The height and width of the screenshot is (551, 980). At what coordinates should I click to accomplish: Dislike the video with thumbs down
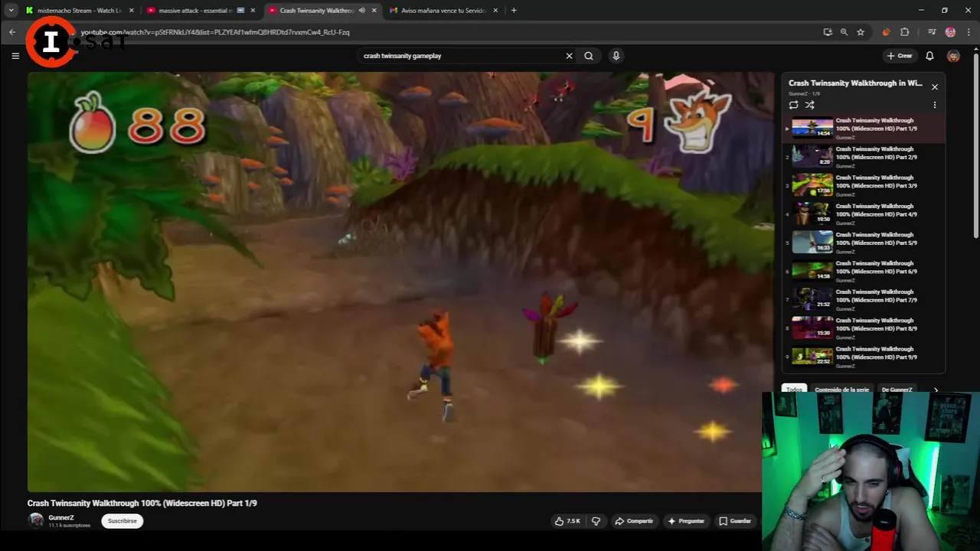[596, 521]
